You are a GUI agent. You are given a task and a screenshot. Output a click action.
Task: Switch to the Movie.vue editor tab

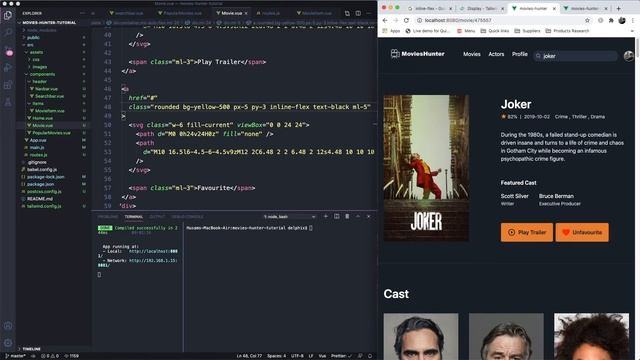pyautogui.click(x=232, y=13)
